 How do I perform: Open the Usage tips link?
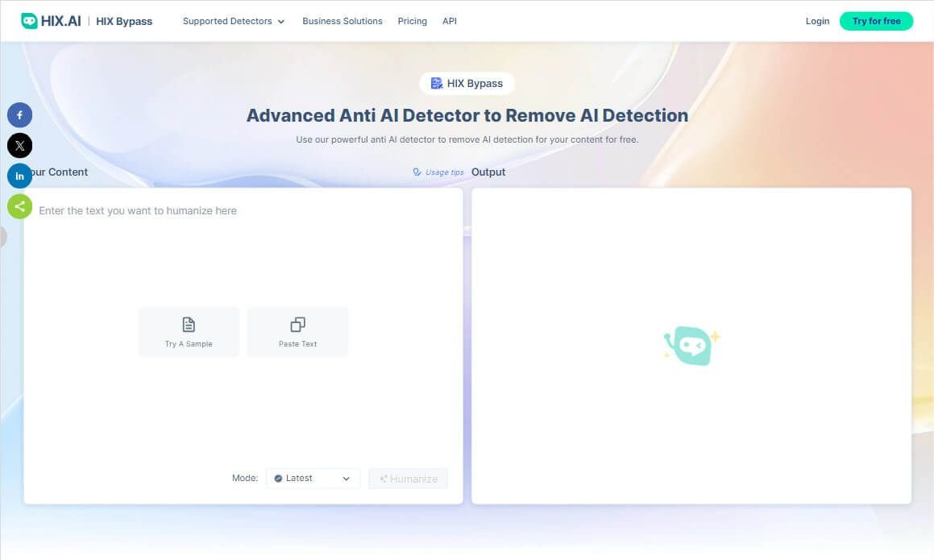coord(438,172)
